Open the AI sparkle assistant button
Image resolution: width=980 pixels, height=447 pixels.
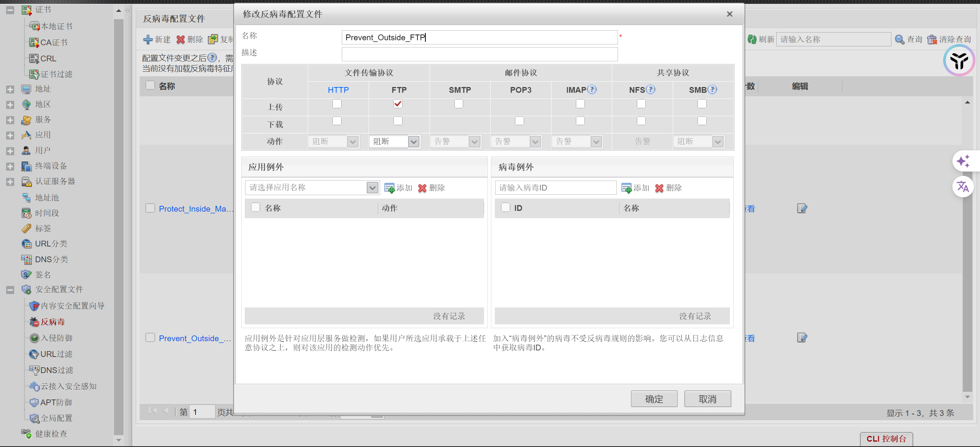coord(963,161)
